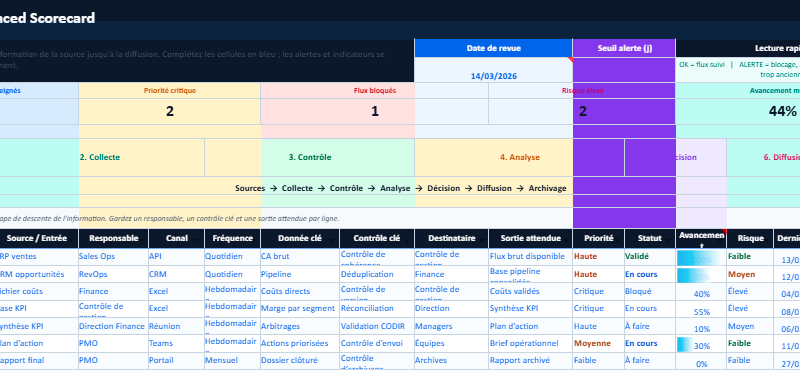Screen dimensions: 800x370
Task: Open the Donnée clé column filter
Action: [x=333, y=239]
